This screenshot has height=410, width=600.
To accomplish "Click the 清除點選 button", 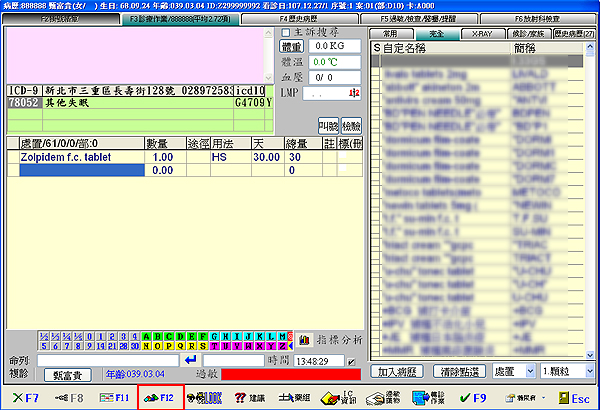I will coord(458,371).
